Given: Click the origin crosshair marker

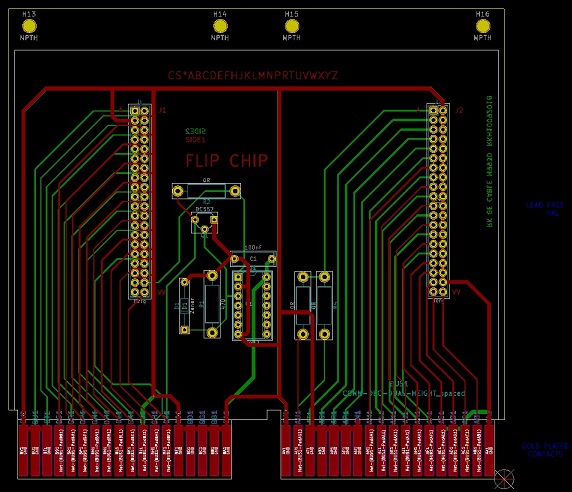Looking at the screenshot, I should point(504,479).
